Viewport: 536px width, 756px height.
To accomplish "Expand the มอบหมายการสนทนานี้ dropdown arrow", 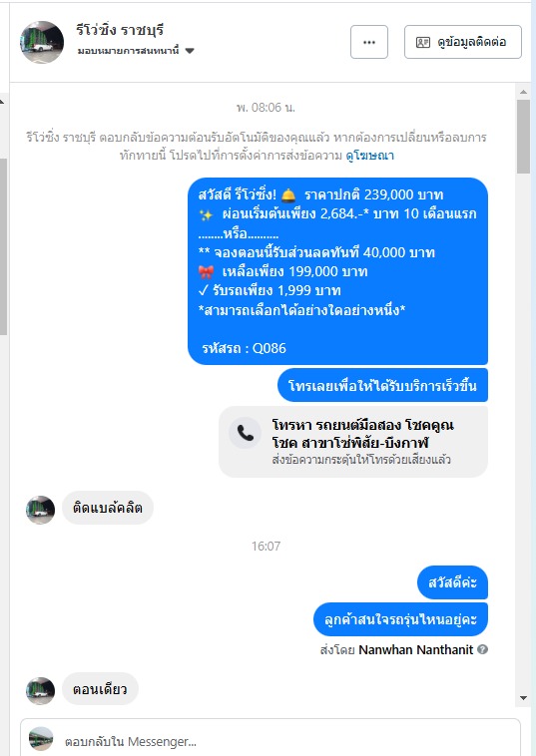I will coord(190,51).
